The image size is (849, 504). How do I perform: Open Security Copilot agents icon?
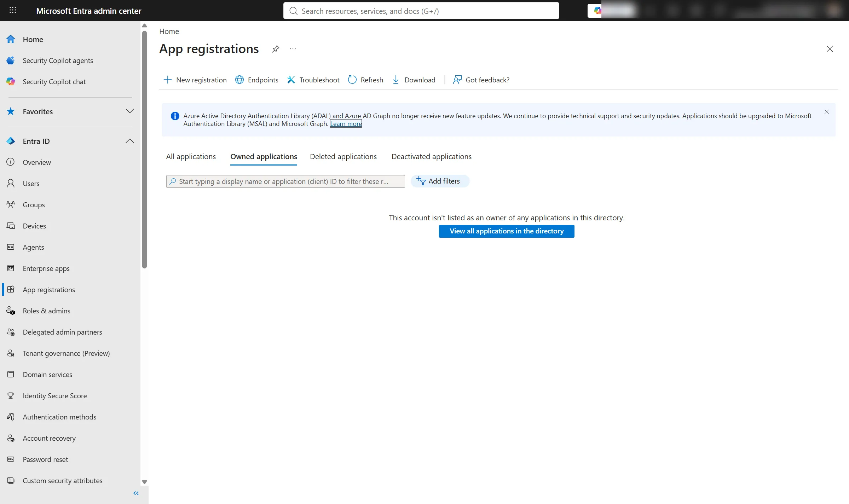point(11,60)
